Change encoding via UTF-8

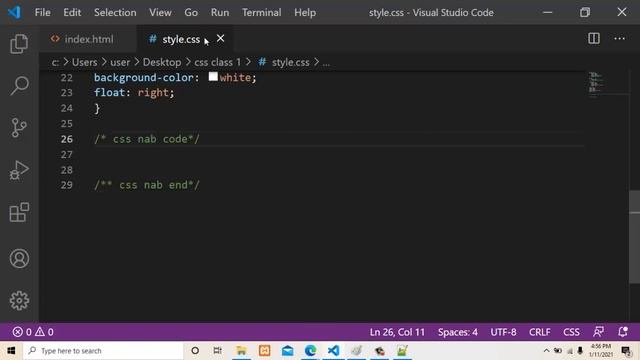tap(503, 332)
